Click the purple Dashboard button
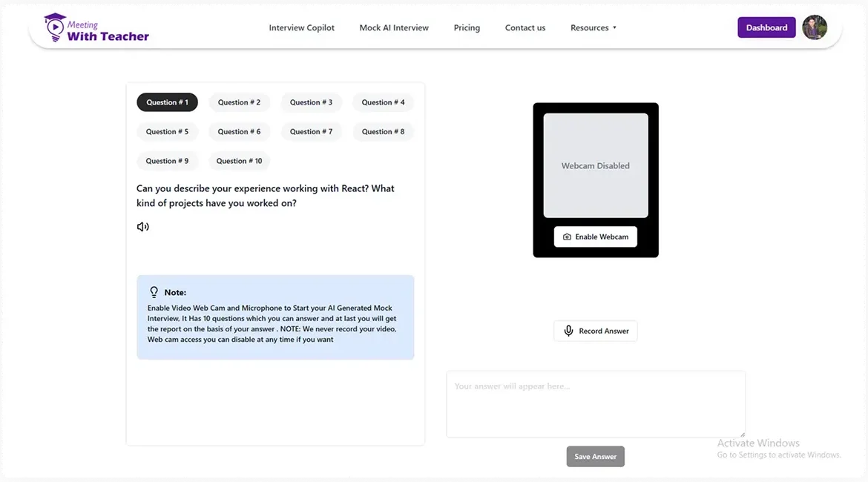 click(x=766, y=27)
